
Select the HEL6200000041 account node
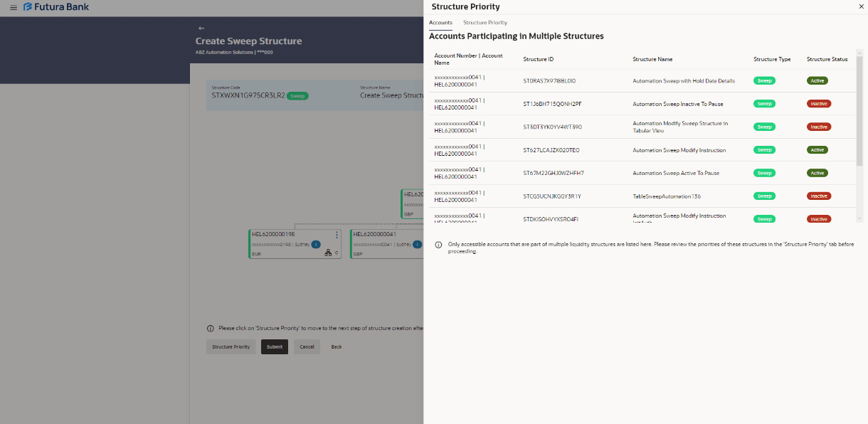click(387, 243)
